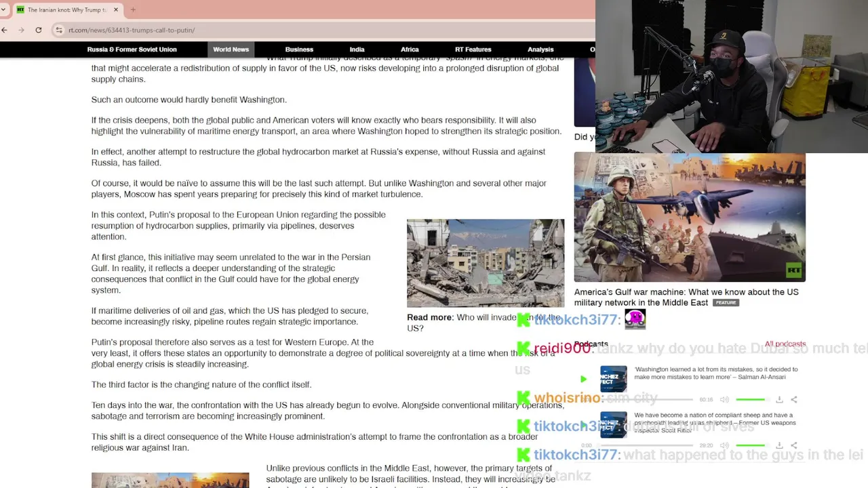Image resolution: width=868 pixels, height=488 pixels.
Task: Play the Scott Ritter podcast
Action: point(583,426)
